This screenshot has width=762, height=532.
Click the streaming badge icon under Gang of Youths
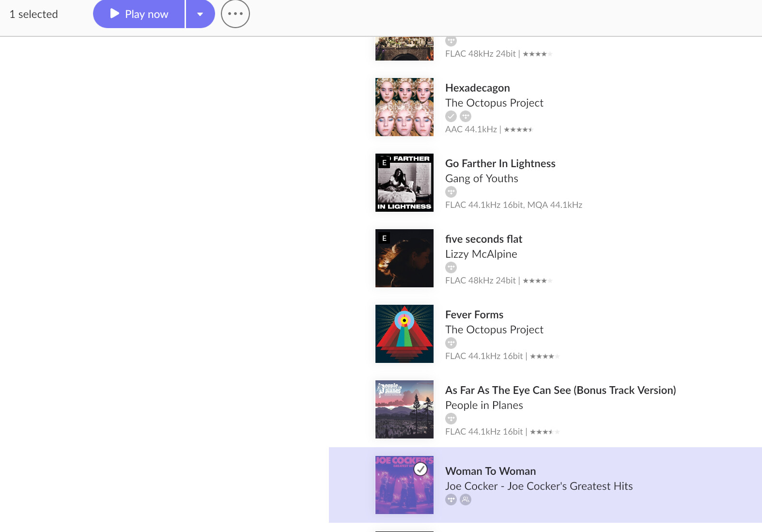point(451,192)
